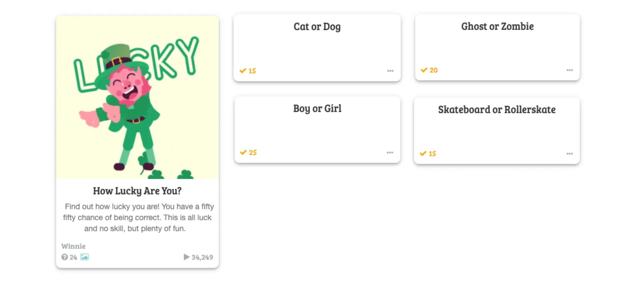The height and width of the screenshot is (286, 644).
Task: Click the author name Winnie
Action: [x=73, y=246]
